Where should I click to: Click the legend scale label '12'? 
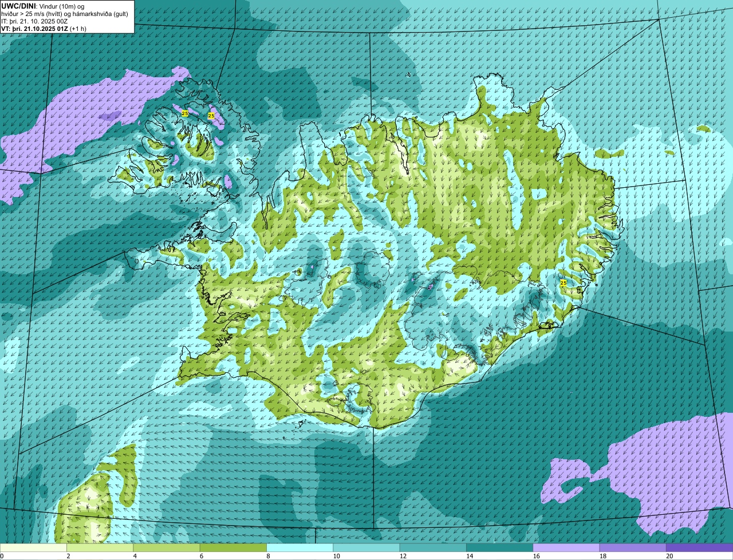pos(403,556)
